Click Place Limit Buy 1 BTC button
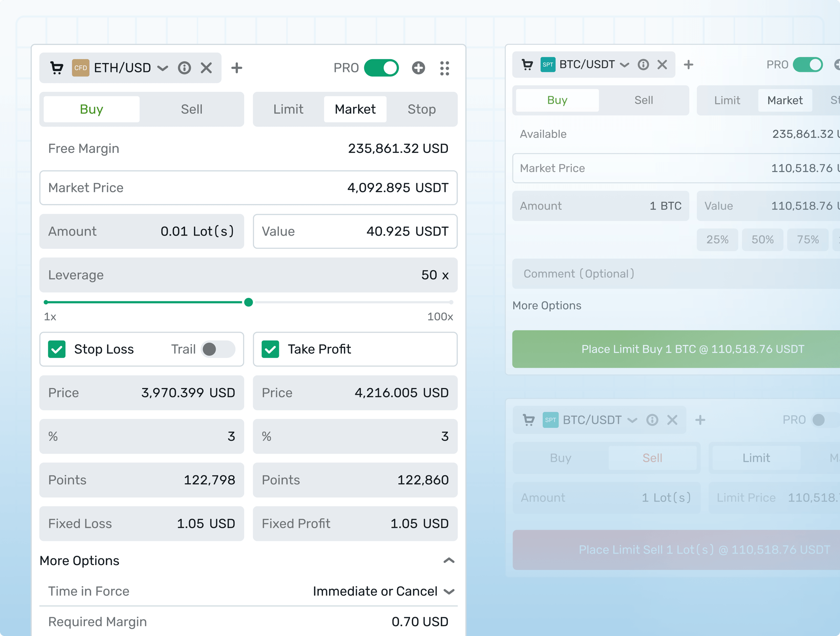Viewport: 840px width, 636px height. pyautogui.click(x=676, y=349)
